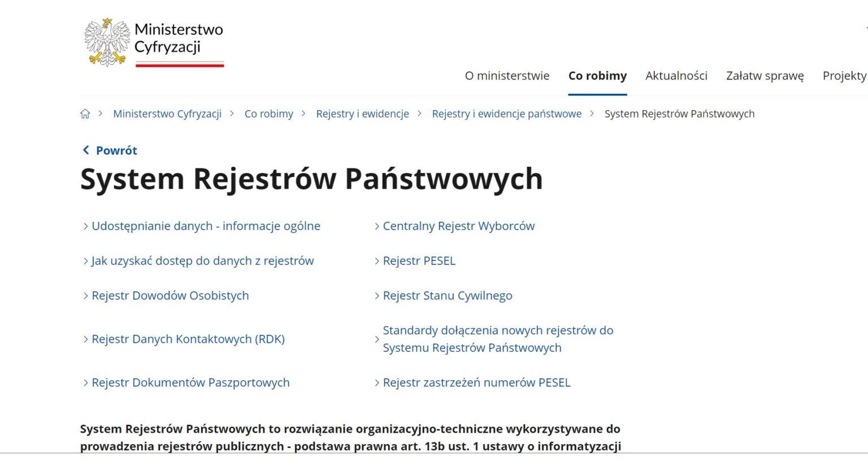
Task: Open the Aktualności menu
Action: (x=676, y=76)
